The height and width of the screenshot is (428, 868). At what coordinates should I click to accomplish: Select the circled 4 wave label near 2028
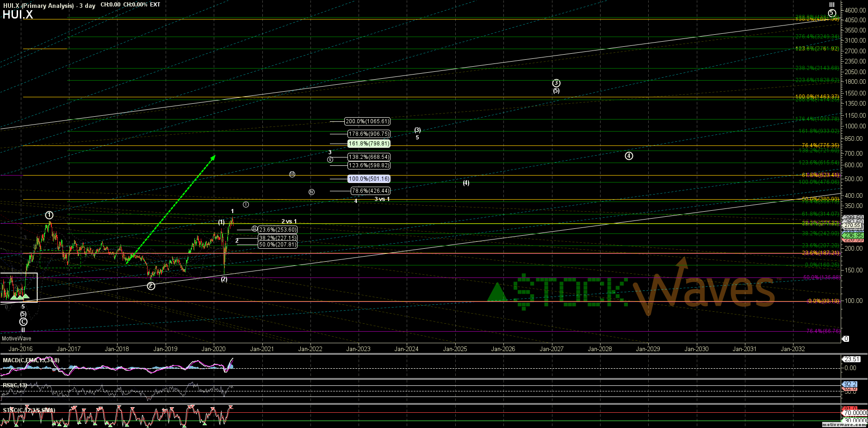(629, 156)
